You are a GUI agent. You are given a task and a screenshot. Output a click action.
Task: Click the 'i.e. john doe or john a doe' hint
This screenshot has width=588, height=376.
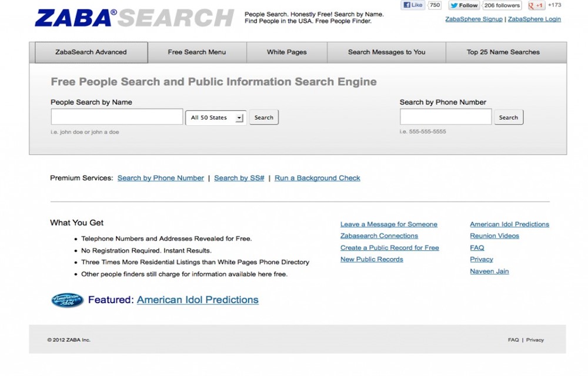pyautogui.click(x=85, y=132)
